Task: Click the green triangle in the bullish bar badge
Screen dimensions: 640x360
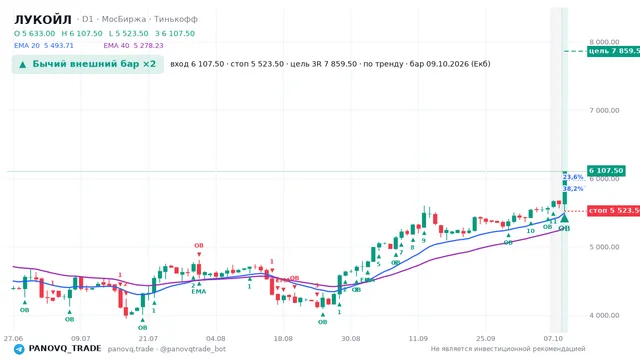Action: click(x=23, y=64)
